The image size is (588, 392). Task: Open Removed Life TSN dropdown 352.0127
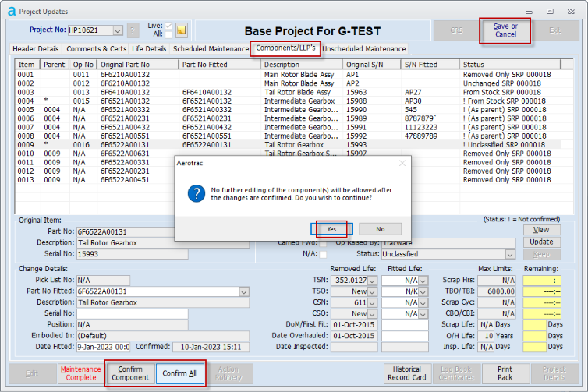point(373,281)
